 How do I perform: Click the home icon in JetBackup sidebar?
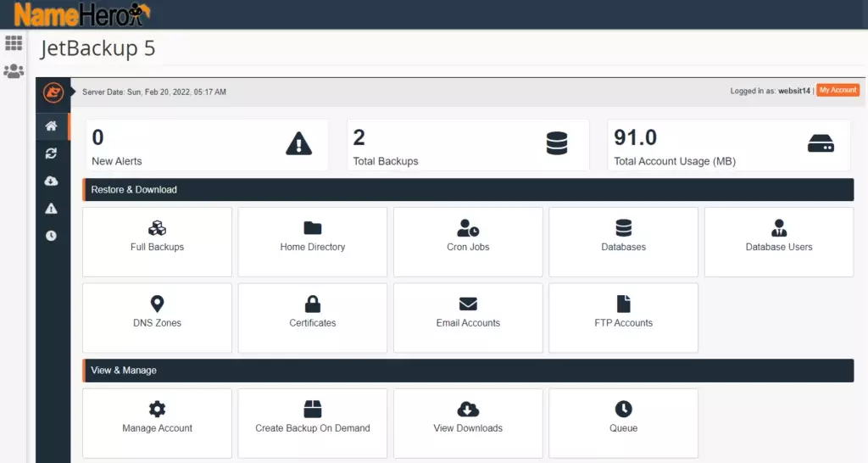tap(52, 126)
